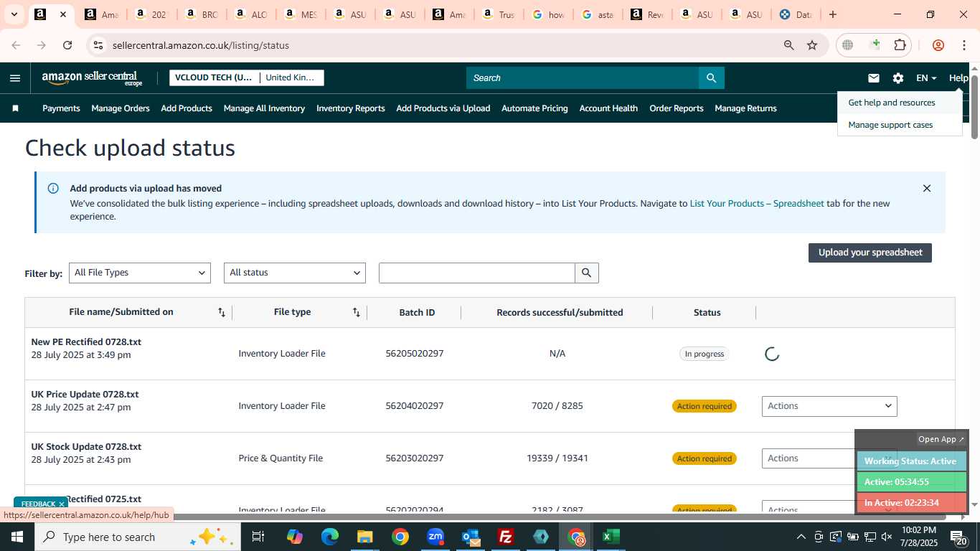
Task: Click the search magnifier button in header
Action: tap(711, 77)
